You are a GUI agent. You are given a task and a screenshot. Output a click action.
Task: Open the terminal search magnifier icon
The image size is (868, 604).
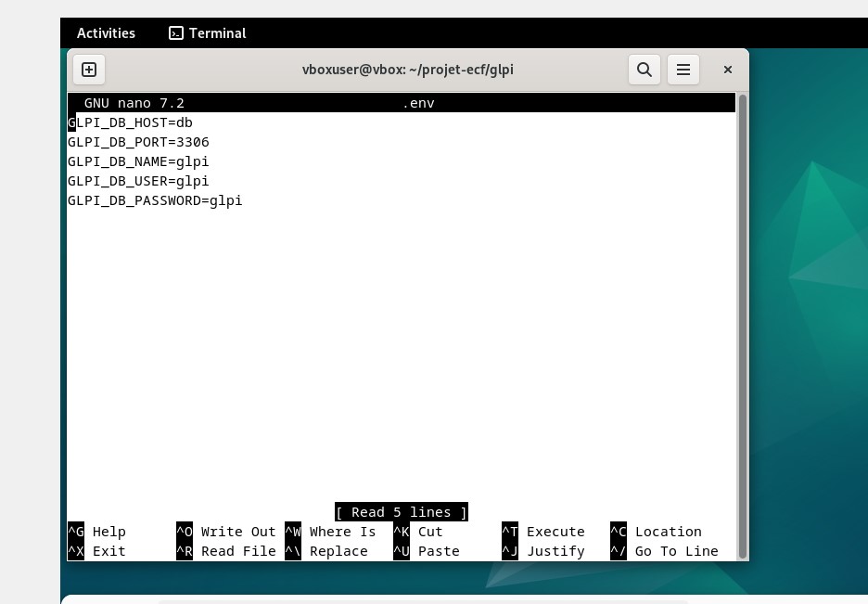(645, 70)
